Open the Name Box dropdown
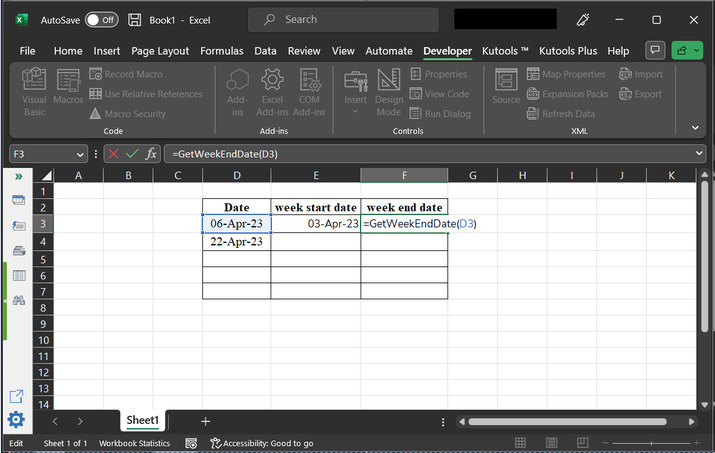Viewport: 715px width, 453px height. coord(80,154)
